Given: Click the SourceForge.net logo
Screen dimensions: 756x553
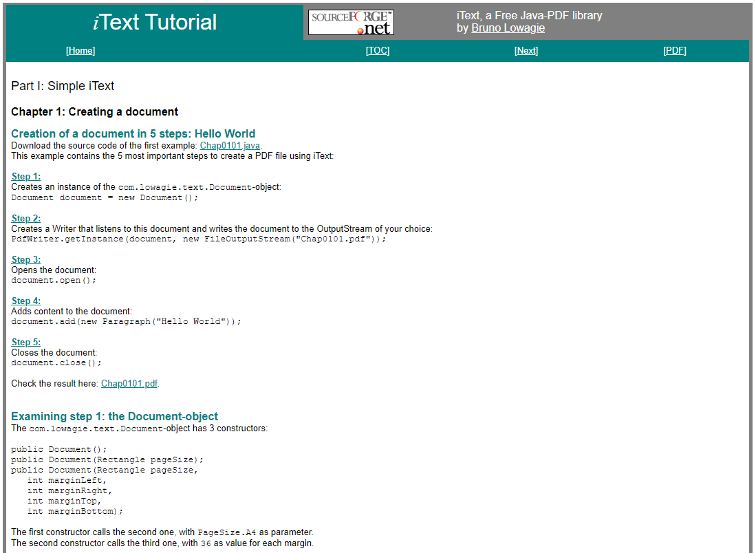Looking at the screenshot, I should click(351, 22).
